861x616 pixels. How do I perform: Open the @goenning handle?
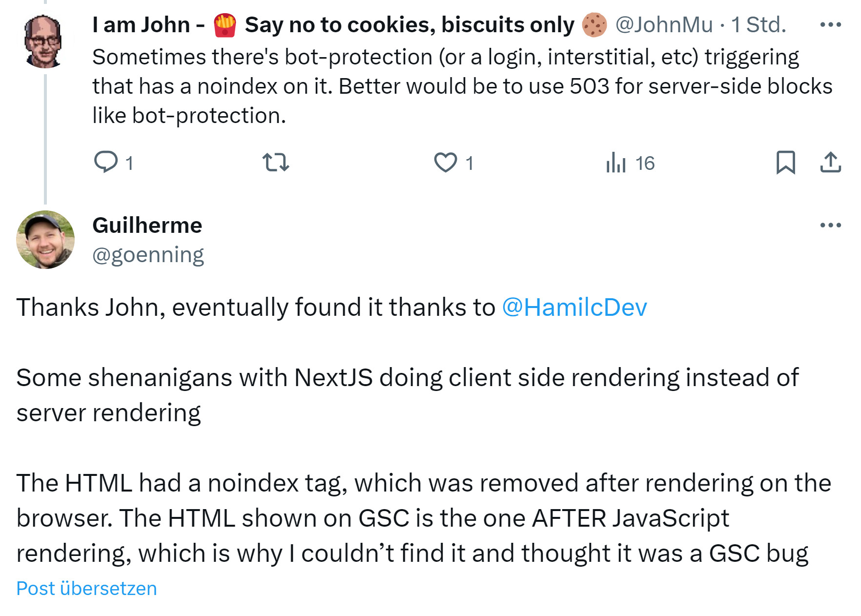148,255
